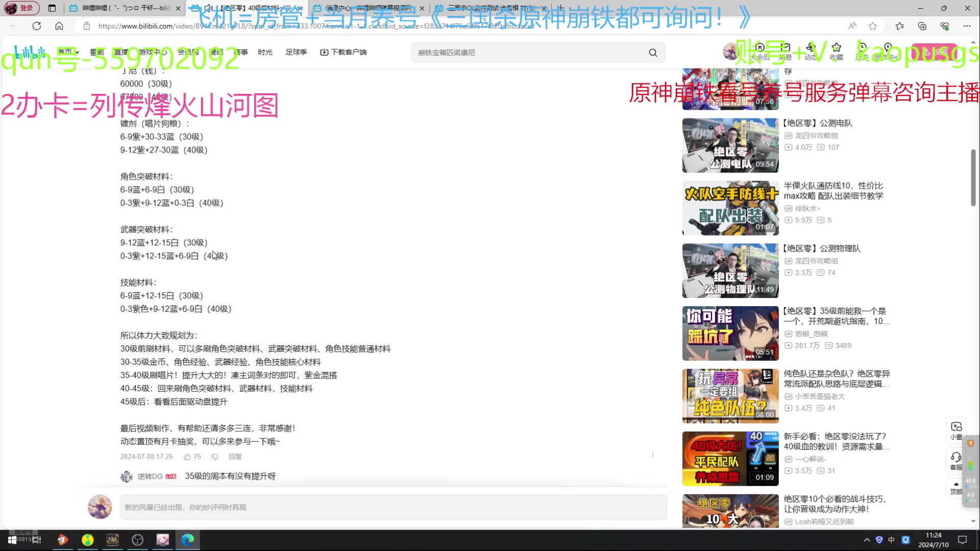Open video 半佩火队通防线10 title
This screenshot has width=980, height=551.
click(833, 191)
